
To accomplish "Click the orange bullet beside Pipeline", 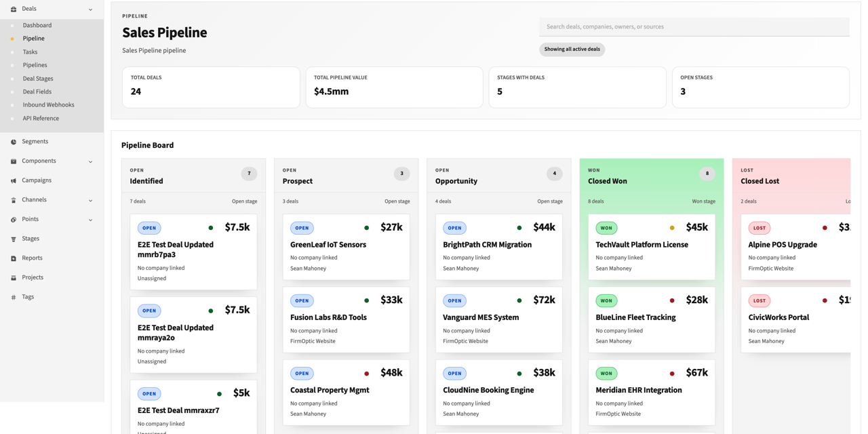I will (x=12, y=39).
